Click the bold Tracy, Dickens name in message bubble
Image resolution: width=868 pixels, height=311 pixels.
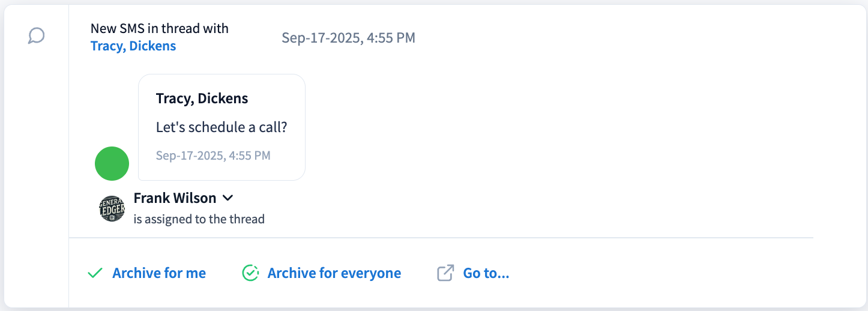[202, 98]
